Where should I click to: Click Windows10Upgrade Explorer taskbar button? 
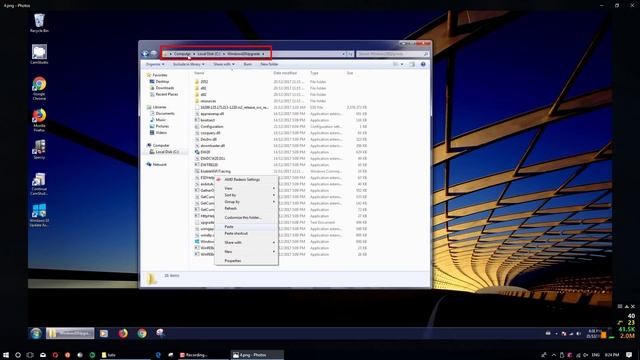[x=70, y=333]
